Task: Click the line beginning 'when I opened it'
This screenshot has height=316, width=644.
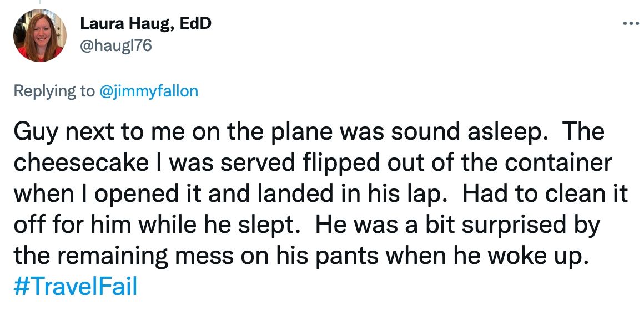Action: (x=320, y=195)
